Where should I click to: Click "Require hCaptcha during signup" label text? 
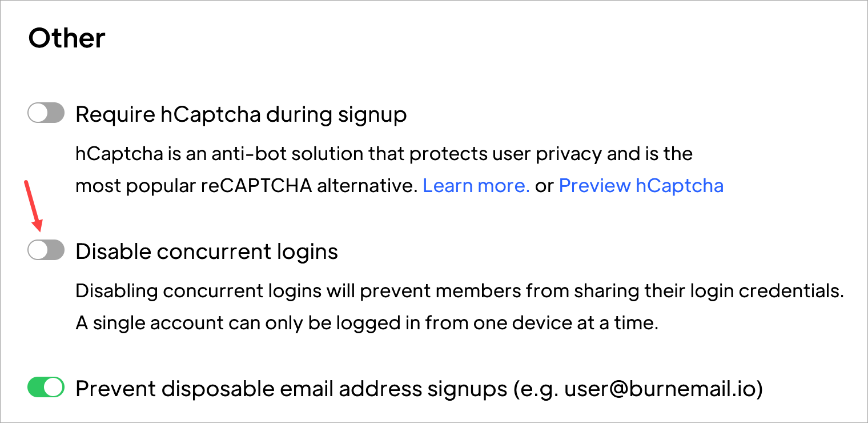241,114
